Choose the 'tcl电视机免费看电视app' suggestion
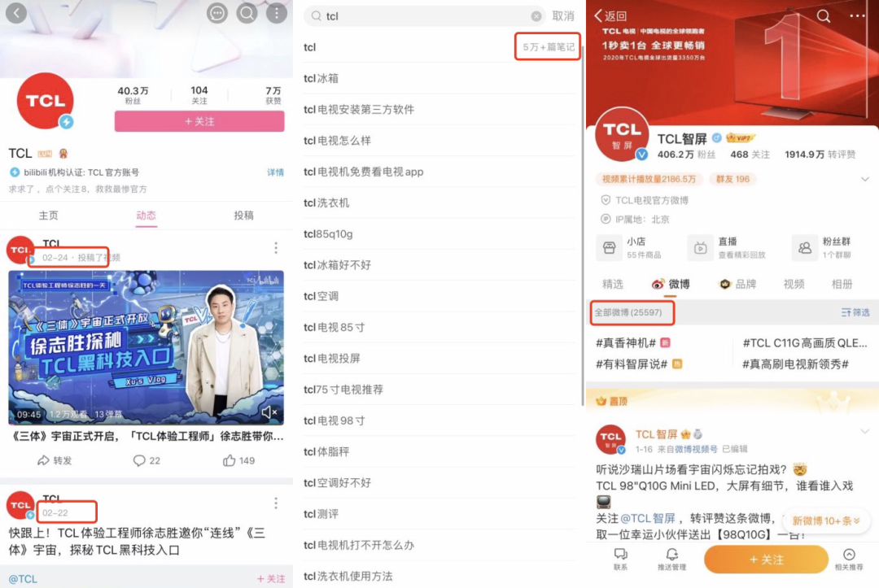Image resolution: width=879 pixels, height=588 pixels. click(441, 172)
